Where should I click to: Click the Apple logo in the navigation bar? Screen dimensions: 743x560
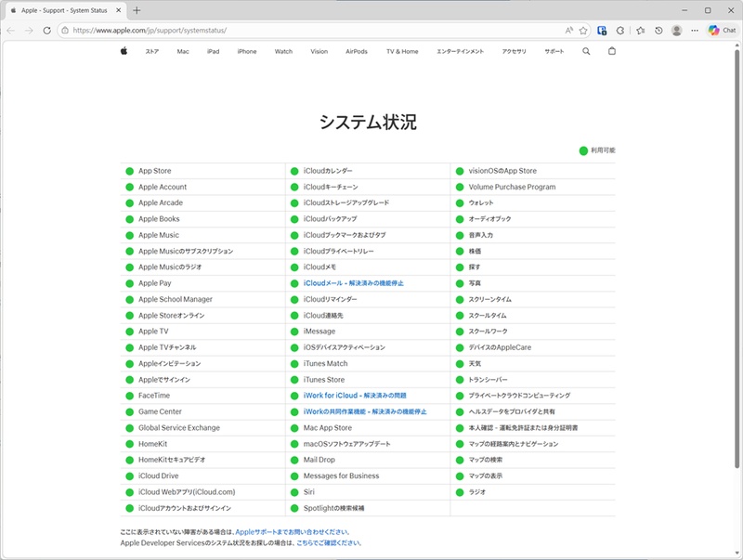(124, 51)
